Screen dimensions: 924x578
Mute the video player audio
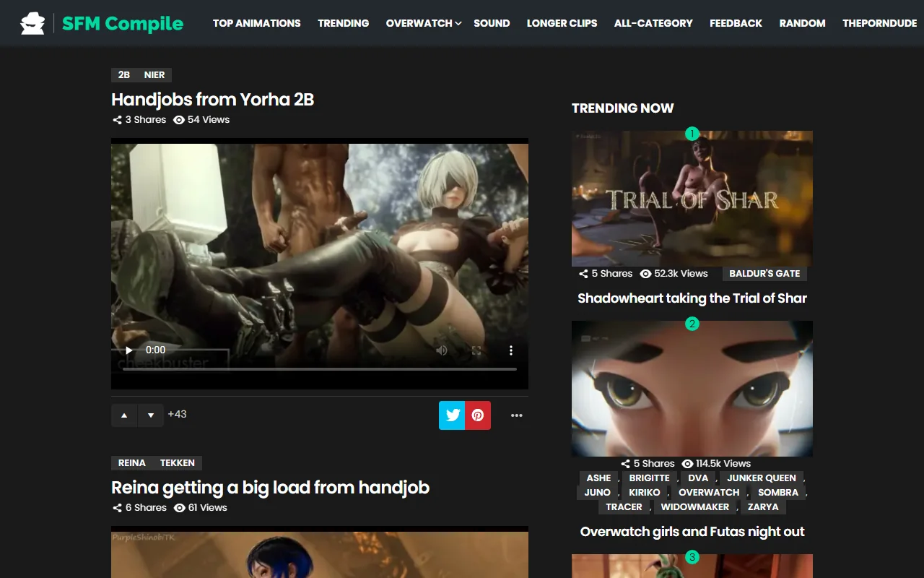(442, 350)
